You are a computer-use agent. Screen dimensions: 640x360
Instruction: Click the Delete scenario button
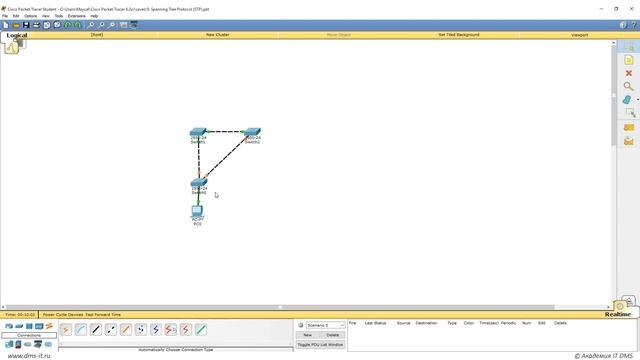pos(333,335)
